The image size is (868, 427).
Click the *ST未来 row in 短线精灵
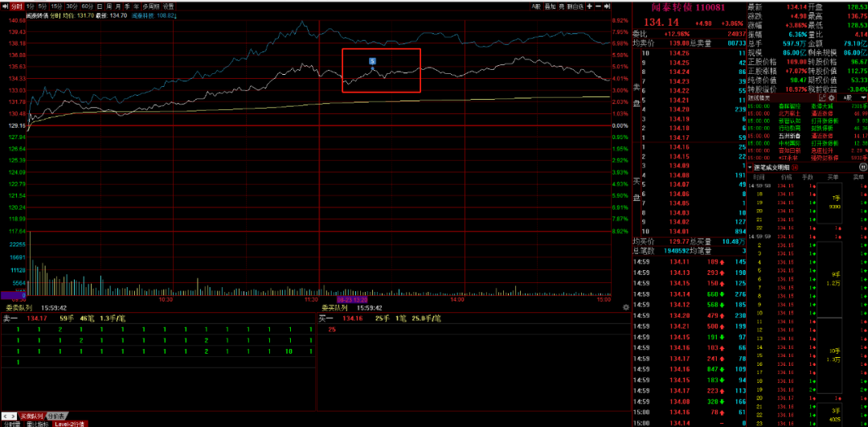806,158
